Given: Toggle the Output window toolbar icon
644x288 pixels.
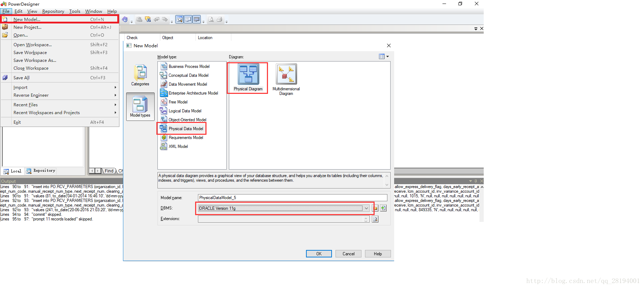Looking at the screenshot, I should 188,19.
